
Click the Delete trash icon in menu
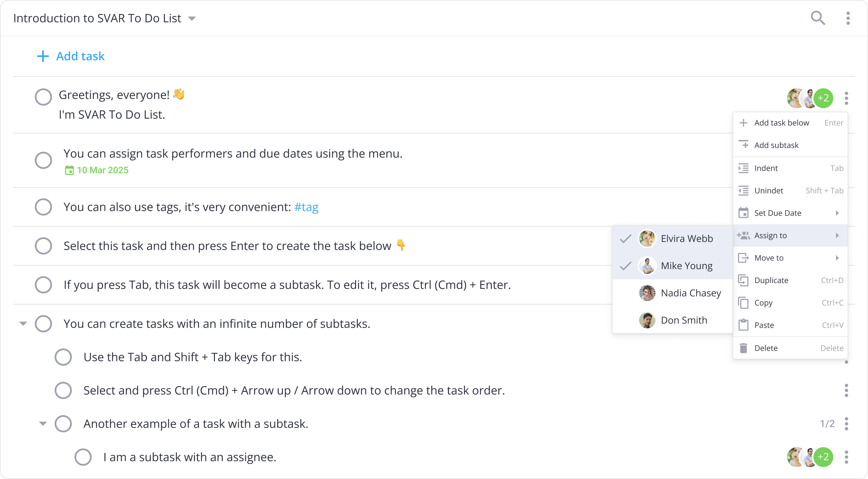coord(744,348)
